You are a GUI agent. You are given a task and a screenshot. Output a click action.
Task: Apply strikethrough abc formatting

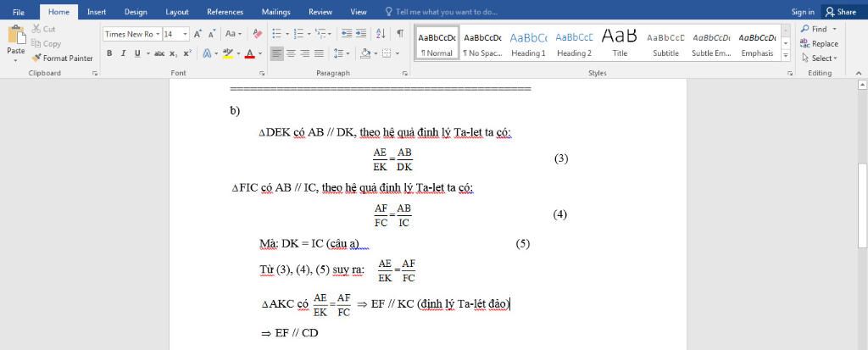pos(159,53)
